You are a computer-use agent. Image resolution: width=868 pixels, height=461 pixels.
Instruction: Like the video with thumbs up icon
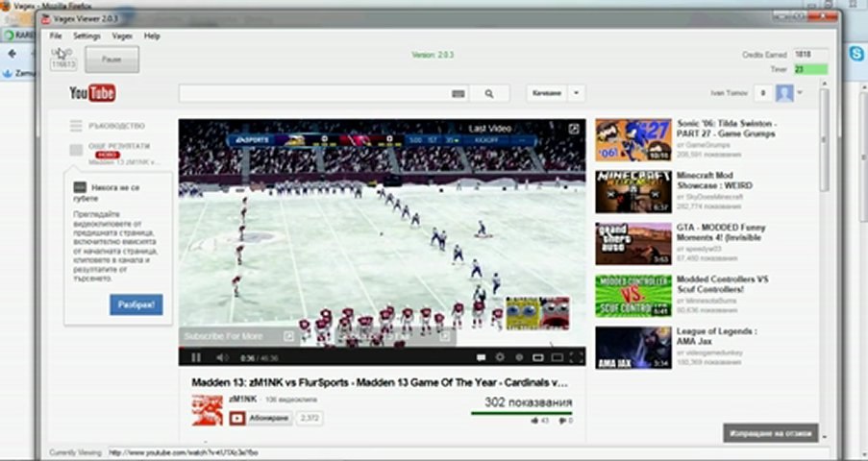(x=534, y=422)
